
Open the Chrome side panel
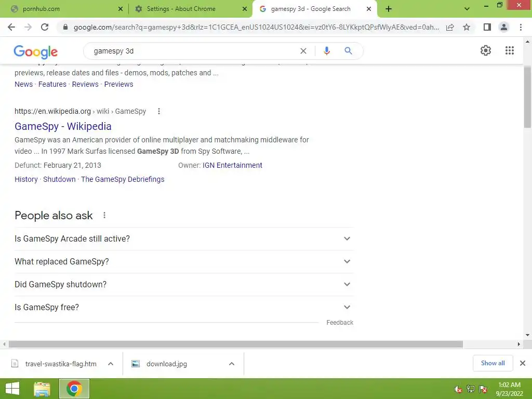pos(487,27)
